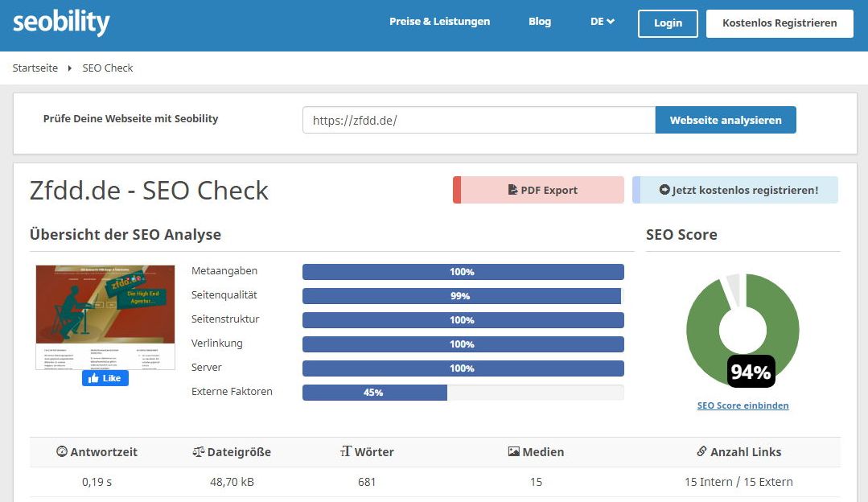Viewport: 868px width, 502px height.
Task: Click the Metaangaben 100% bar
Action: (463, 272)
